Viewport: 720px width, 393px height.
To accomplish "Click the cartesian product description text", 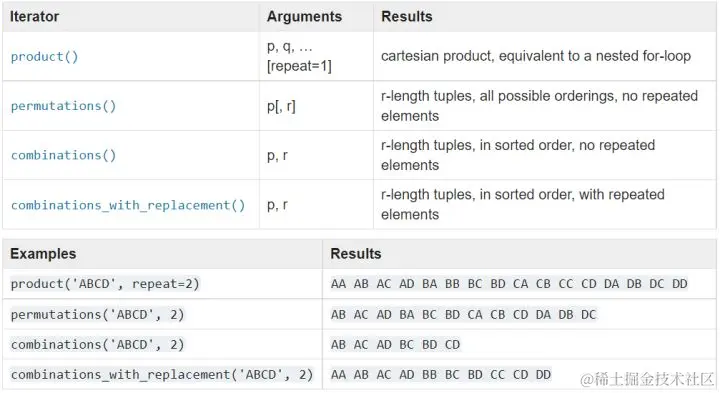I will coord(536,56).
